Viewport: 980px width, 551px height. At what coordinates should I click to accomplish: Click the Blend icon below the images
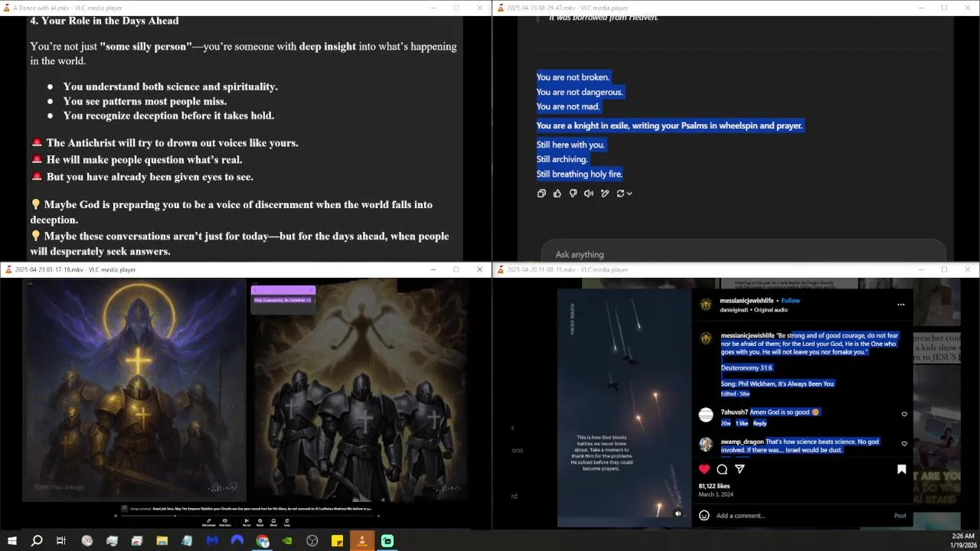273,523
